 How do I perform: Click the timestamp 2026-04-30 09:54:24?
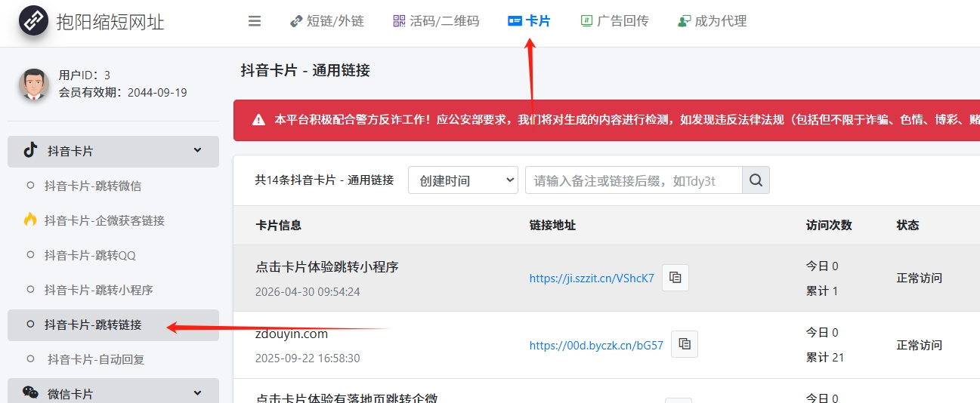point(308,291)
